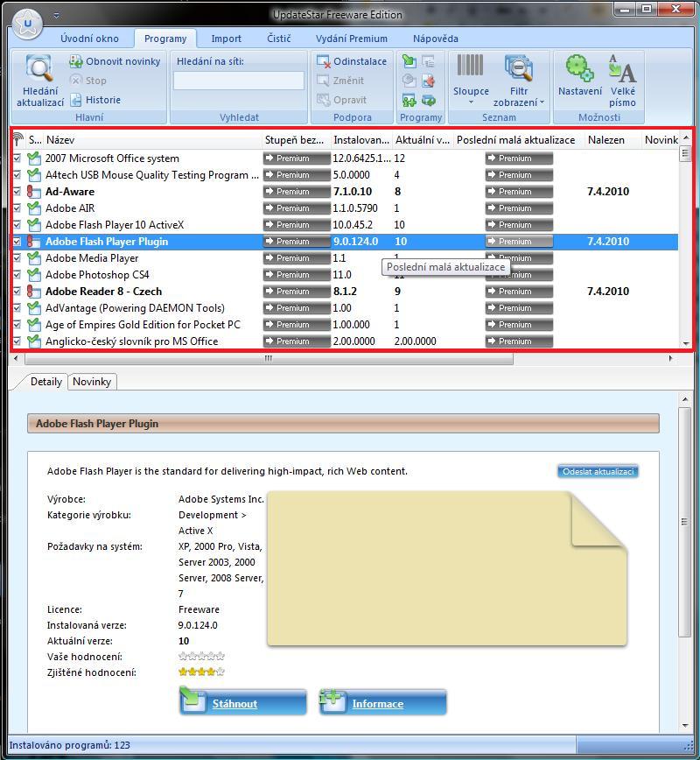Click the Odeslat aktualizaci button
Viewport: 700px width, 760px height.
(x=598, y=471)
